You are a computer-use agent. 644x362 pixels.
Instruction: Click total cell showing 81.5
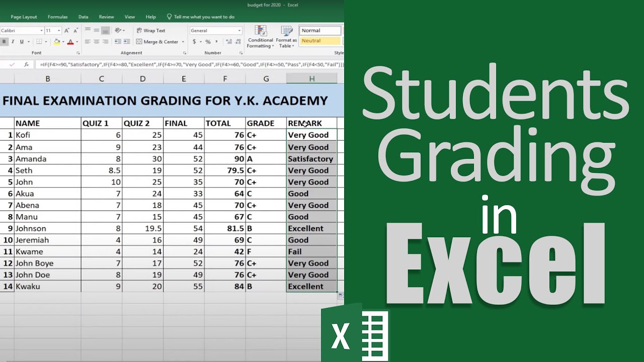pyautogui.click(x=225, y=228)
